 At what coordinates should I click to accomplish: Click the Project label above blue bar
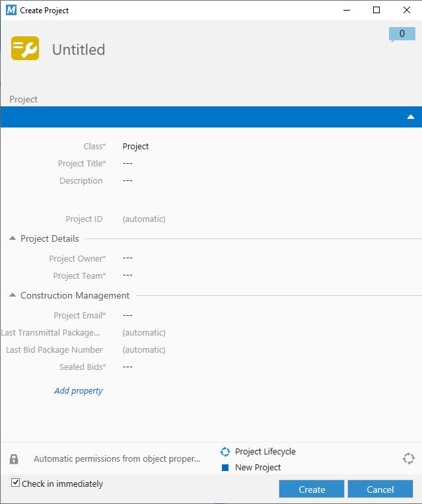(24, 99)
